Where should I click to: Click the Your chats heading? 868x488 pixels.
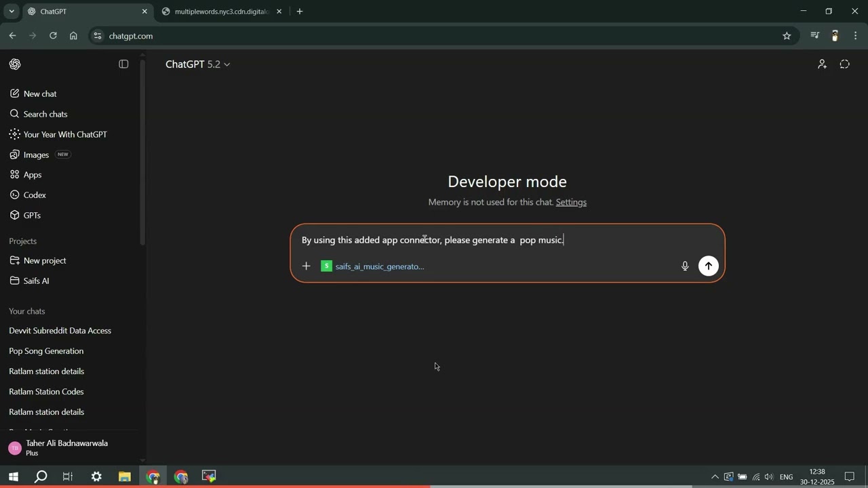point(27,311)
